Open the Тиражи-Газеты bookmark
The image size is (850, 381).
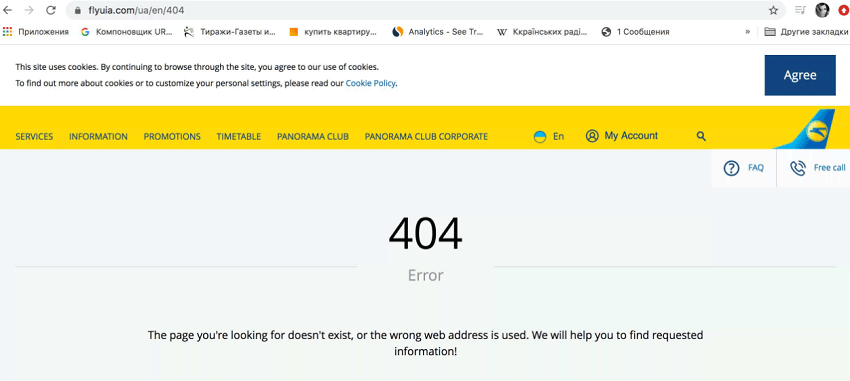click(230, 32)
